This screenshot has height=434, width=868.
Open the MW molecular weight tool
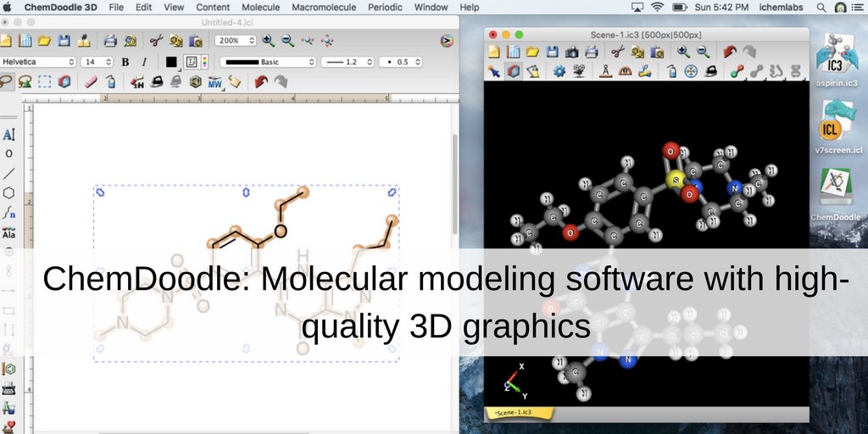tap(214, 82)
